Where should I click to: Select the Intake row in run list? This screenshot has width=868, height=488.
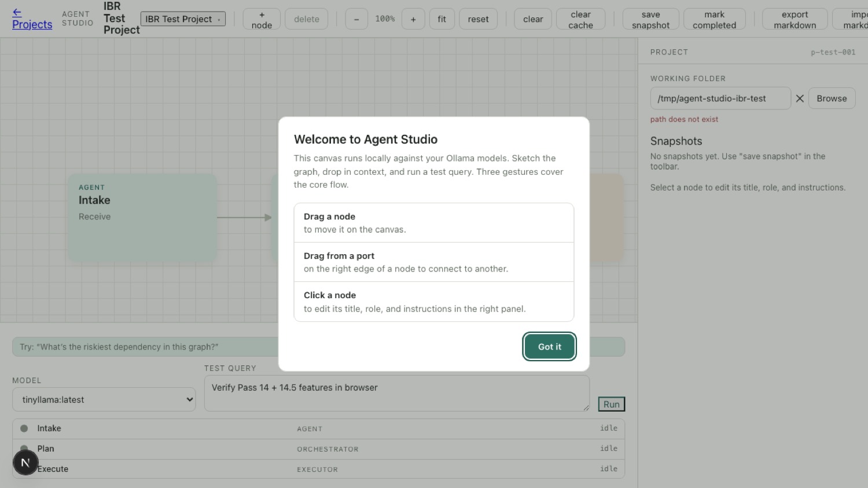tap(318, 429)
